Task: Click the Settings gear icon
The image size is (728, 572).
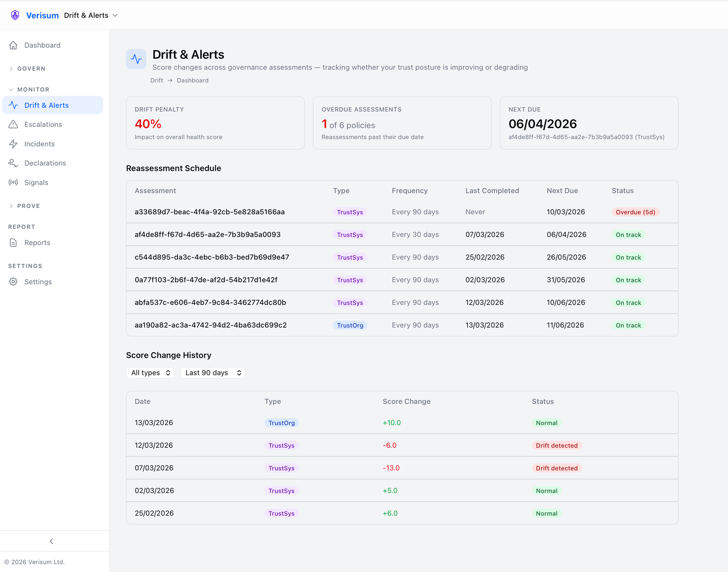Action: [13, 281]
